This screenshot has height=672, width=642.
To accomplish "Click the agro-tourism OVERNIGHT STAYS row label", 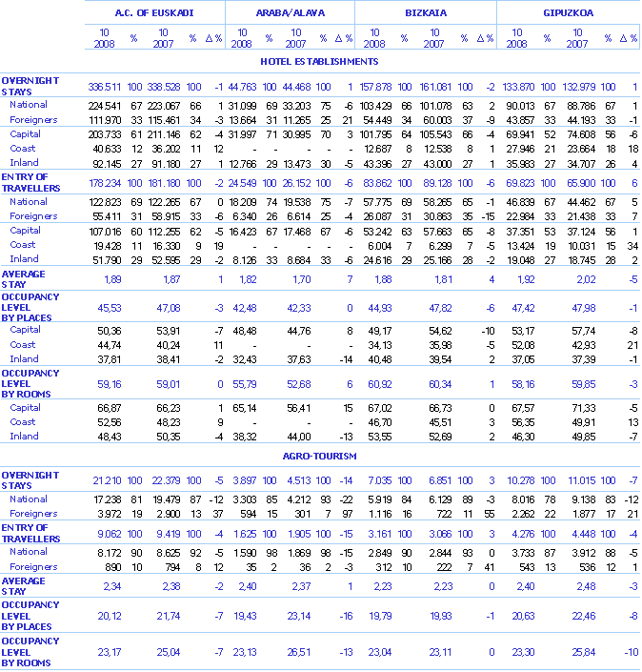I will 30,479.
